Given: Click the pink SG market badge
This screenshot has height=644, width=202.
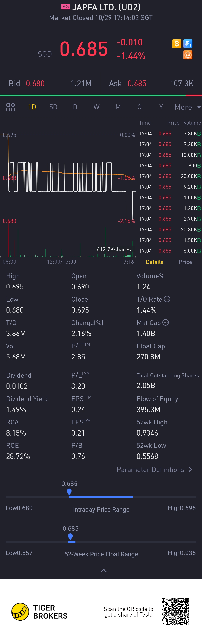Looking at the screenshot, I should [x=65, y=7].
